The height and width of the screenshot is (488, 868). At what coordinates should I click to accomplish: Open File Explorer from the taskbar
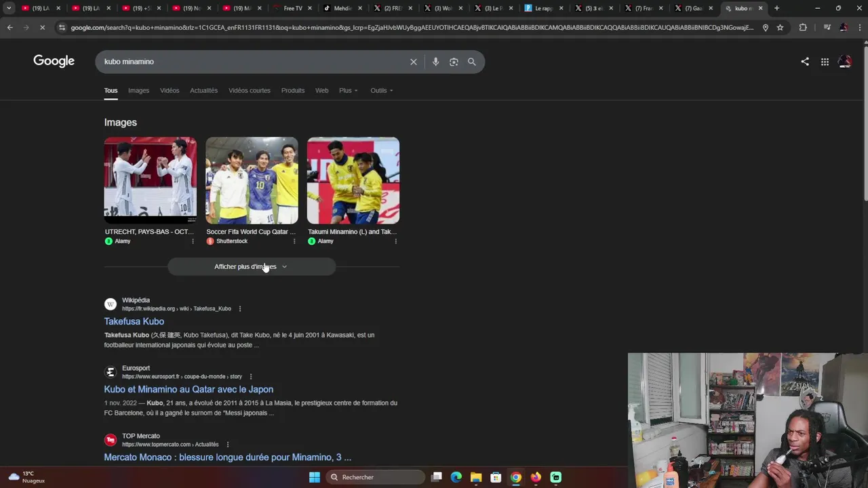(476, 477)
